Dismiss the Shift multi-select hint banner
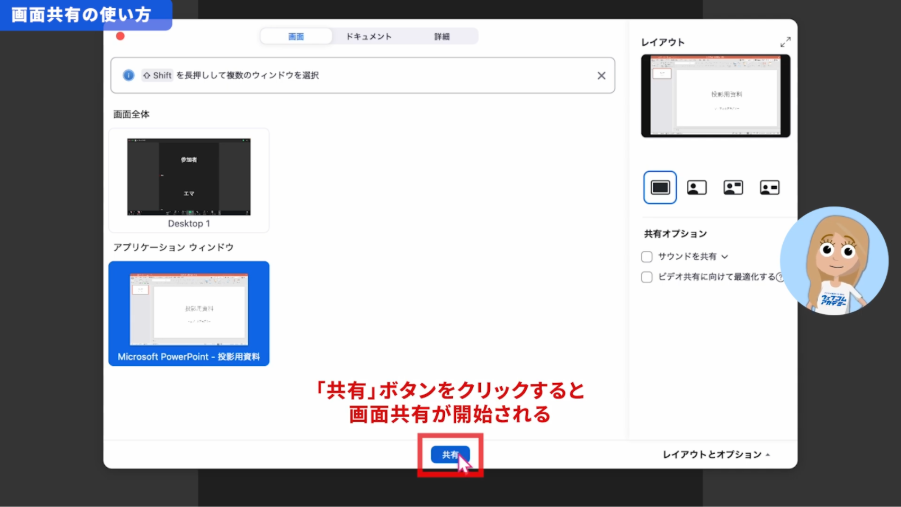901x507 pixels. point(601,75)
